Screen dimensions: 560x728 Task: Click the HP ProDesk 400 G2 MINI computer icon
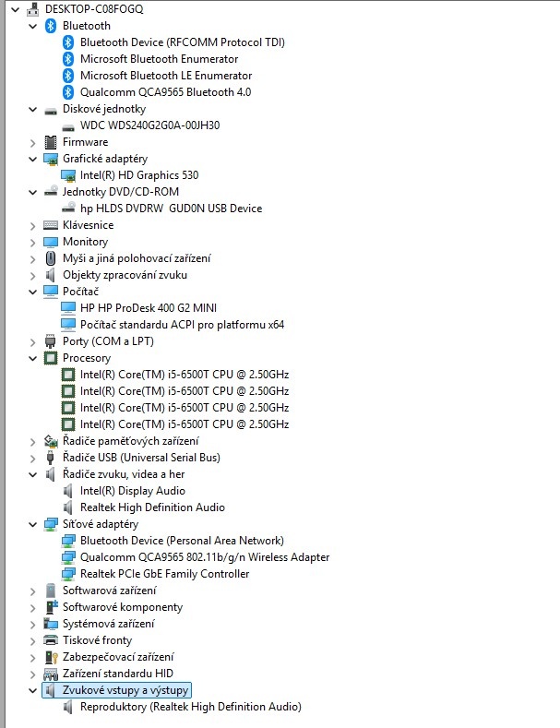(x=68, y=308)
